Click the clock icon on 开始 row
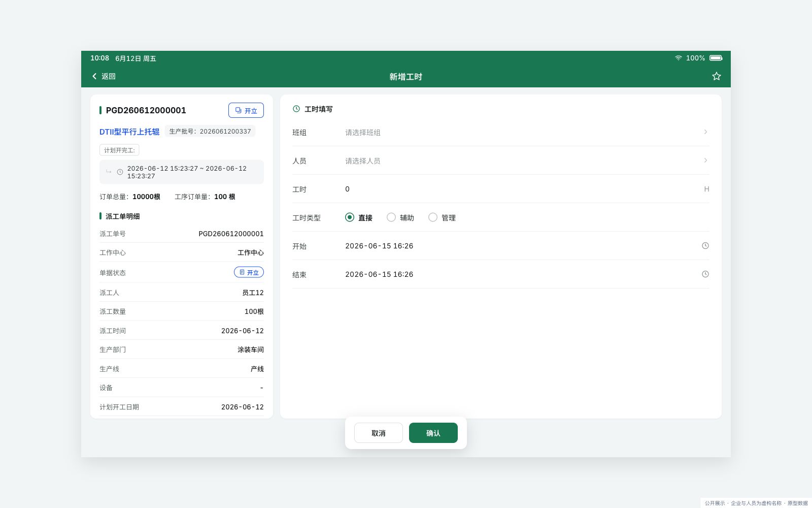Viewport: 812px width, 508px height. pos(705,246)
